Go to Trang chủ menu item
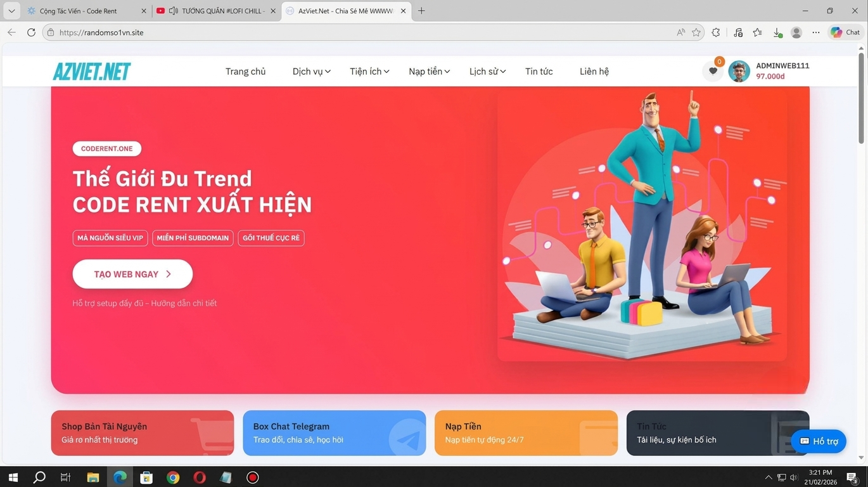This screenshot has width=868, height=487. [246, 72]
